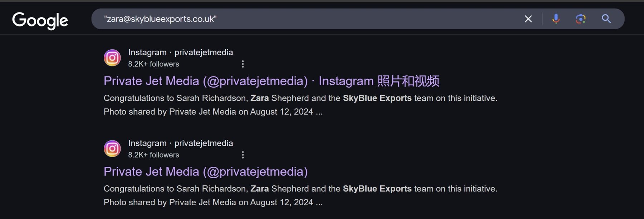Submit search with the magnifying glass icon
644x219 pixels.
(606, 19)
